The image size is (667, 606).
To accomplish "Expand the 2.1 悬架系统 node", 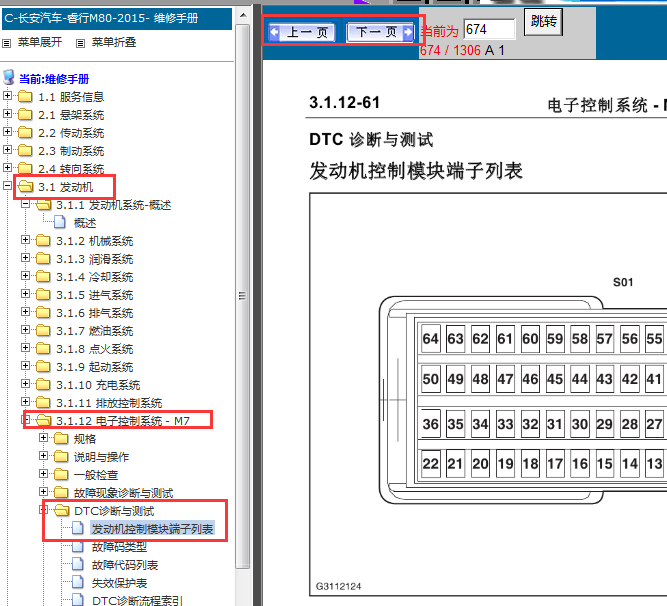I will 7,114.
